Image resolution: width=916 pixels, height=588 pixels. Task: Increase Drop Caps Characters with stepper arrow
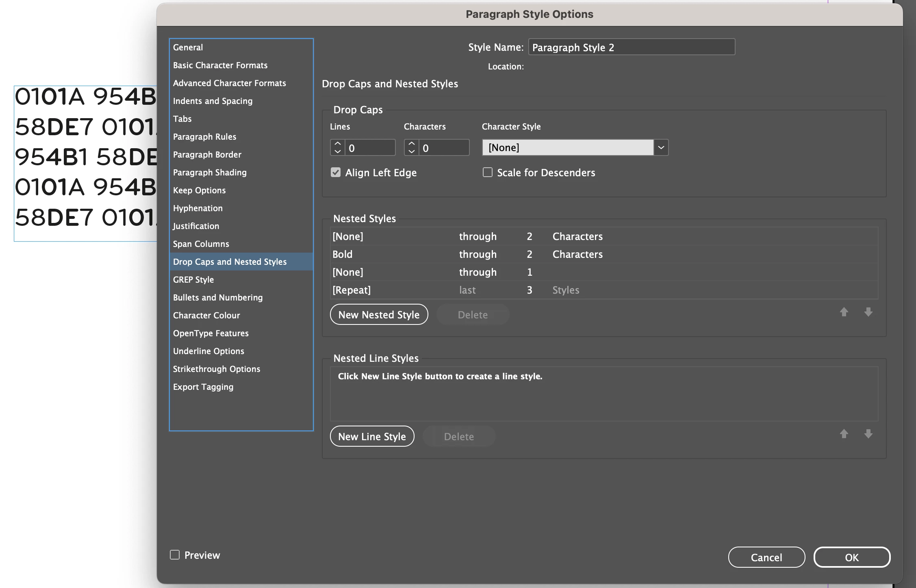[411, 144]
